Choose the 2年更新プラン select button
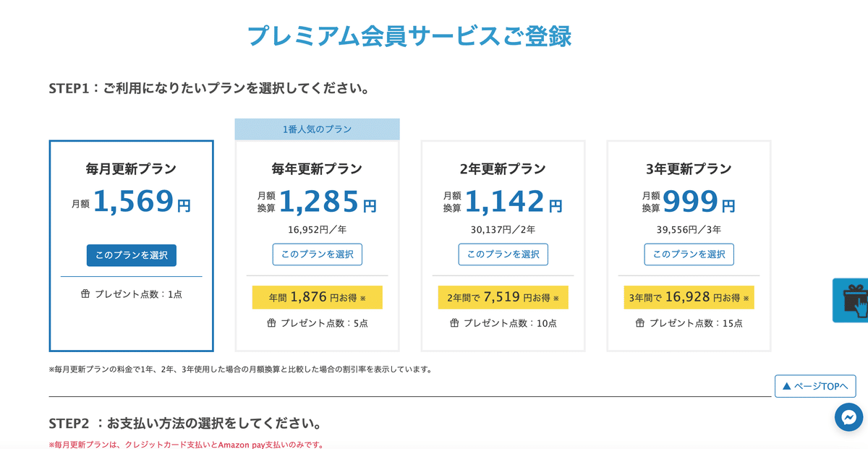 click(503, 255)
